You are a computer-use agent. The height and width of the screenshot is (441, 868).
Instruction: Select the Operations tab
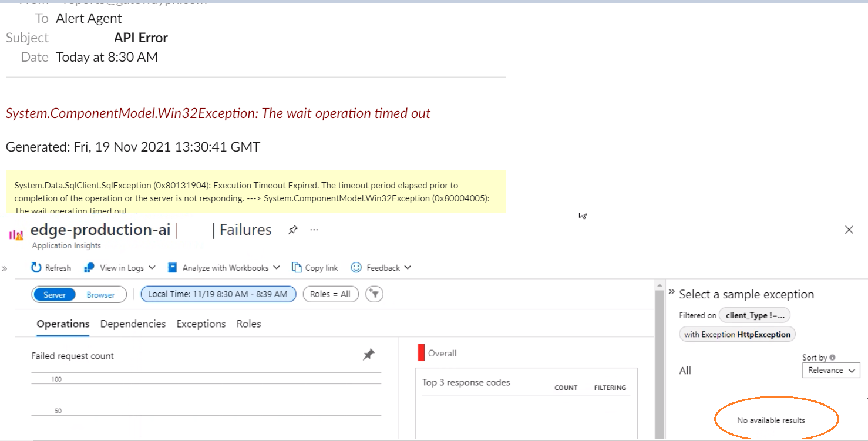63,324
